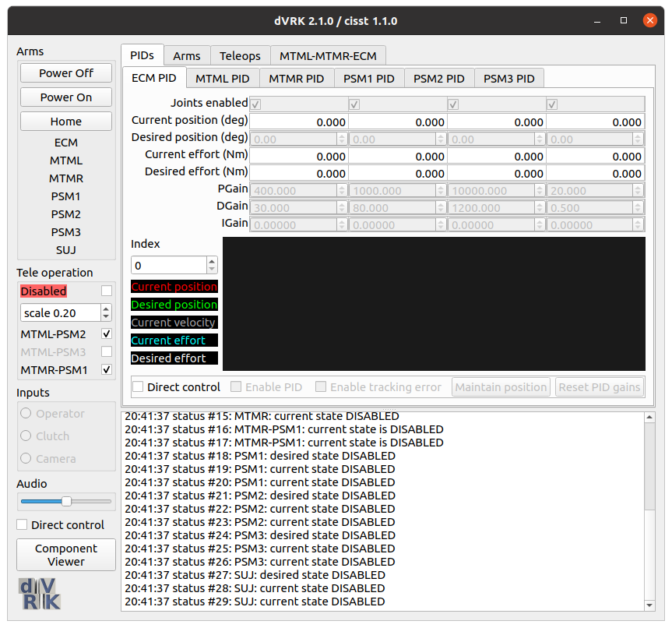Click the log scrollbar up arrow

pyautogui.click(x=649, y=418)
